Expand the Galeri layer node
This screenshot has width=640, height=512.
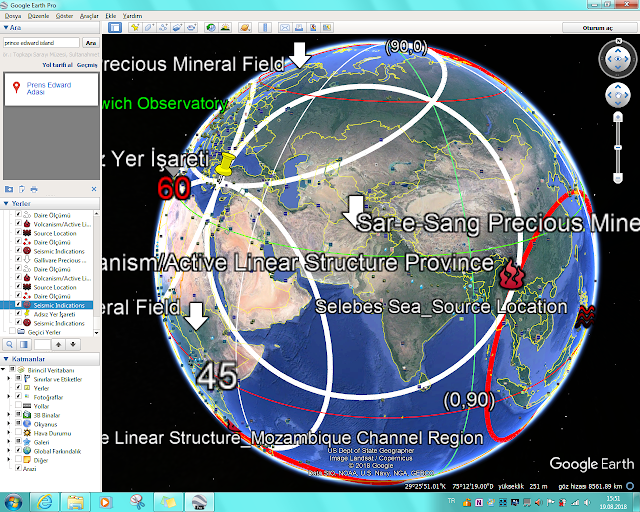[9, 441]
